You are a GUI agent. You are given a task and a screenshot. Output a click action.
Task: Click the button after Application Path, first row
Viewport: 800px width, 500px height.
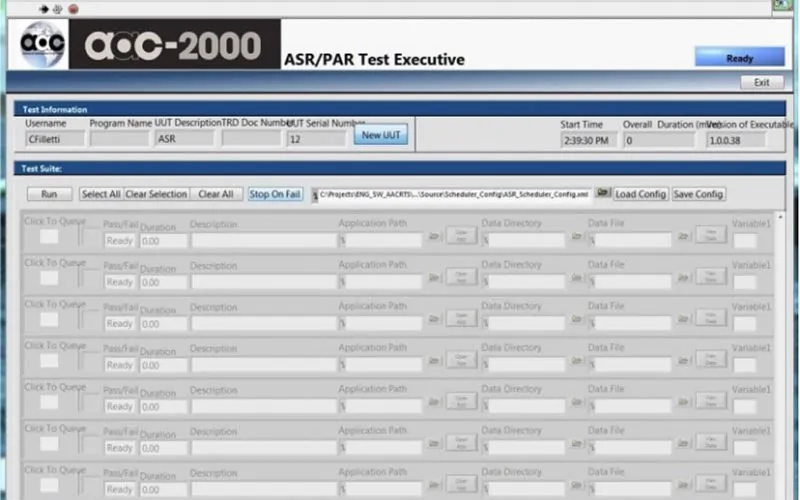tap(461, 235)
